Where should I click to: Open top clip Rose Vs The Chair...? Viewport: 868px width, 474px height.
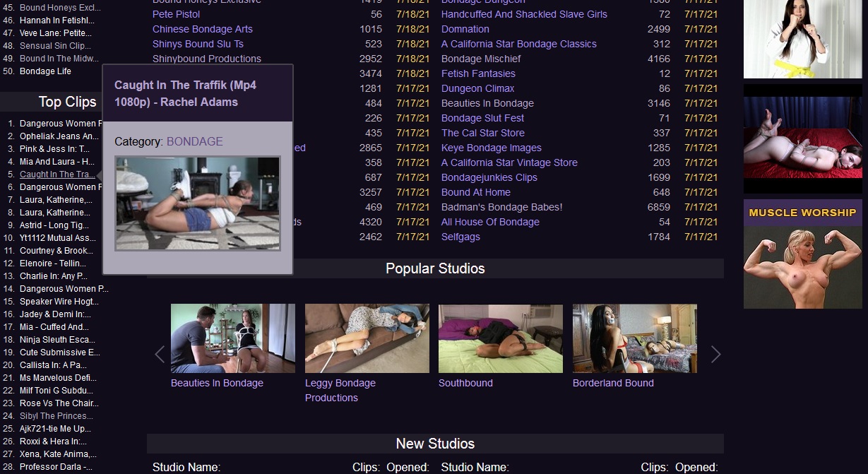click(59, 403)
